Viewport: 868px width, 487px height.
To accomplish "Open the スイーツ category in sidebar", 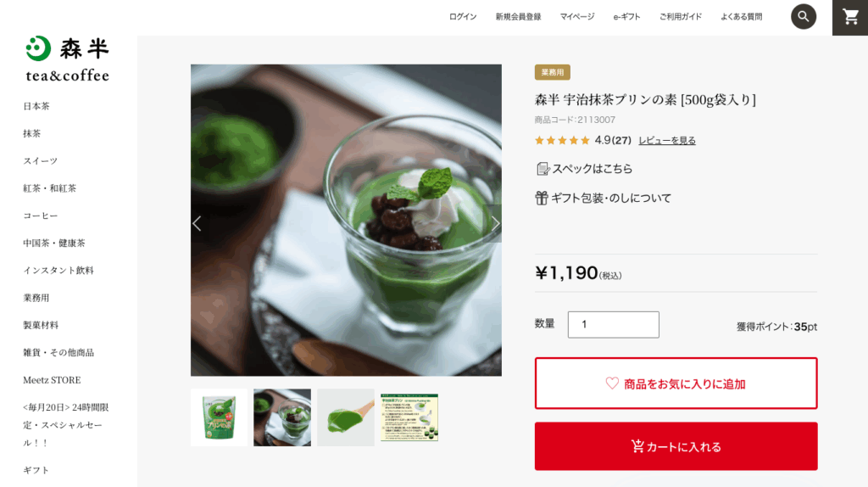I will [x=40, y=160].
